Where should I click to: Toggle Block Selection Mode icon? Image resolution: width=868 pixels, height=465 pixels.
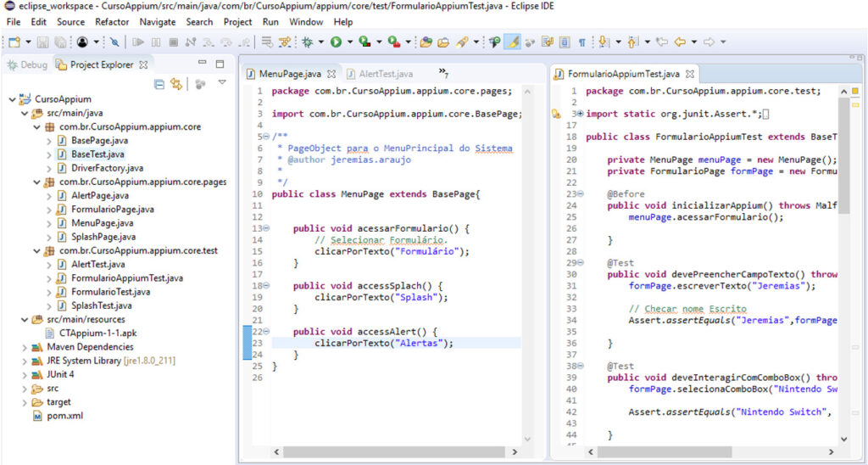(x=564, y=42)
